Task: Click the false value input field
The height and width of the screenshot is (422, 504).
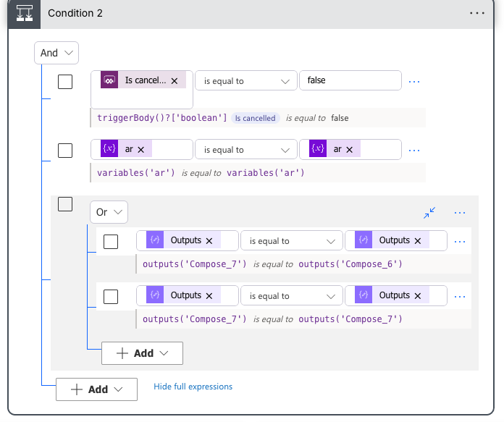Action: point(350,80)
